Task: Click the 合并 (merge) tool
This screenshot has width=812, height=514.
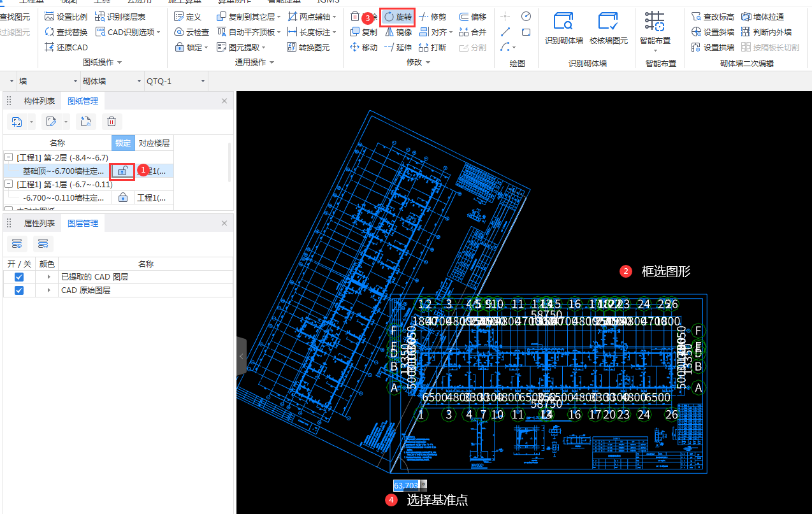Action: (x=472, y=32)
